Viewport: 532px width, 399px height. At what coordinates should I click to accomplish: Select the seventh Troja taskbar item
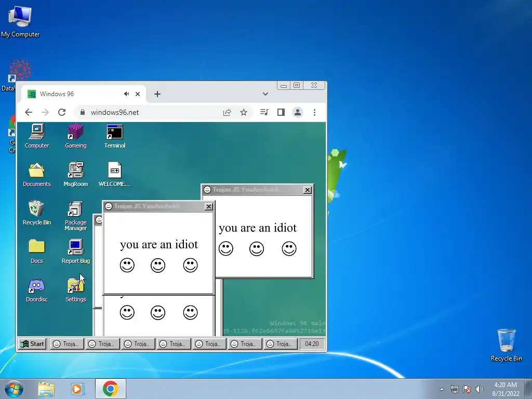[280, 344]
